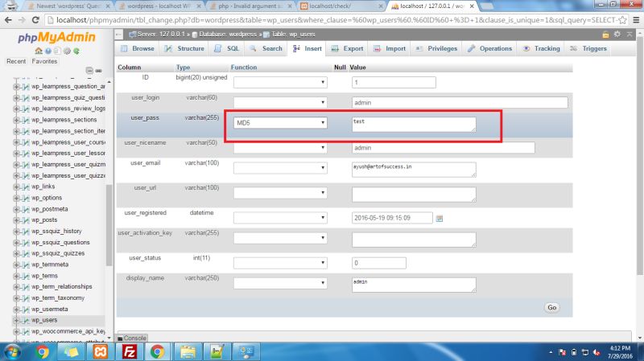This screenshot has width=644, height=361.
Task: Reload navigation panel green icon
Action: [76, 51]
